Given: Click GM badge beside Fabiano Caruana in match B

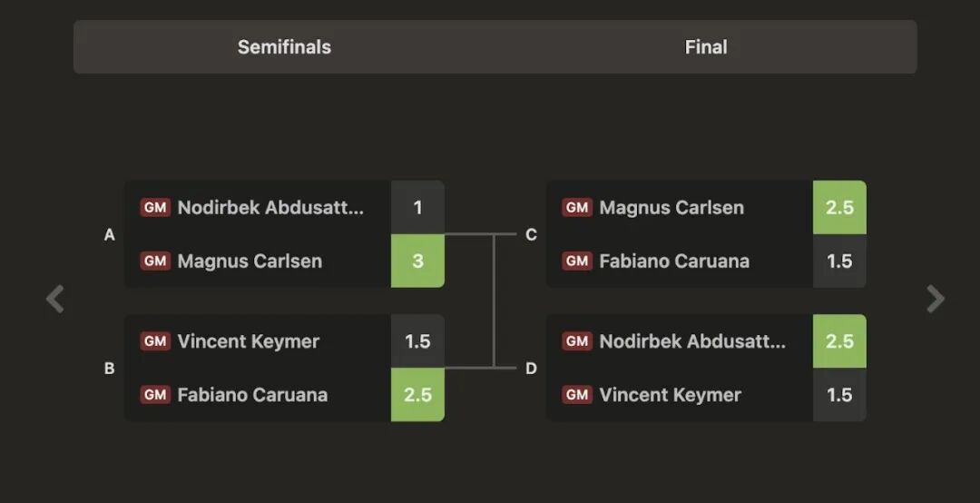Looking at the screenshot, I should click(155, 395).
